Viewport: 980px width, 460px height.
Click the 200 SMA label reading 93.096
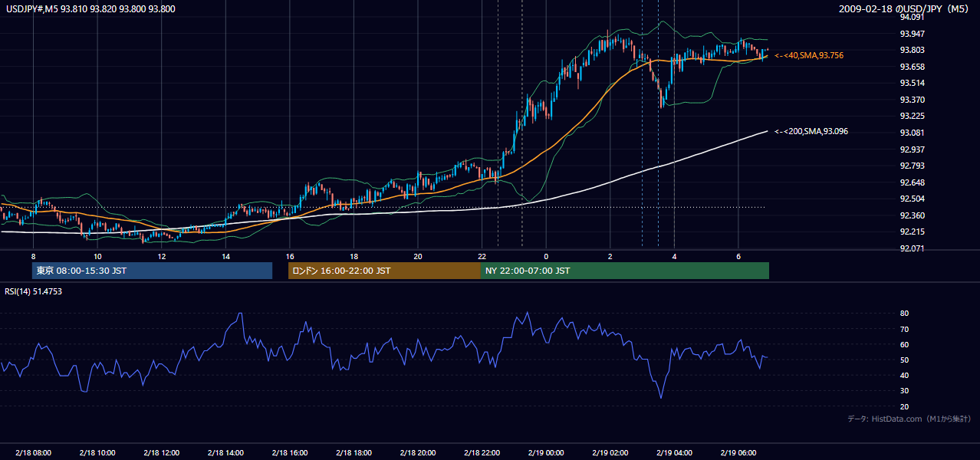pos(811,131)
